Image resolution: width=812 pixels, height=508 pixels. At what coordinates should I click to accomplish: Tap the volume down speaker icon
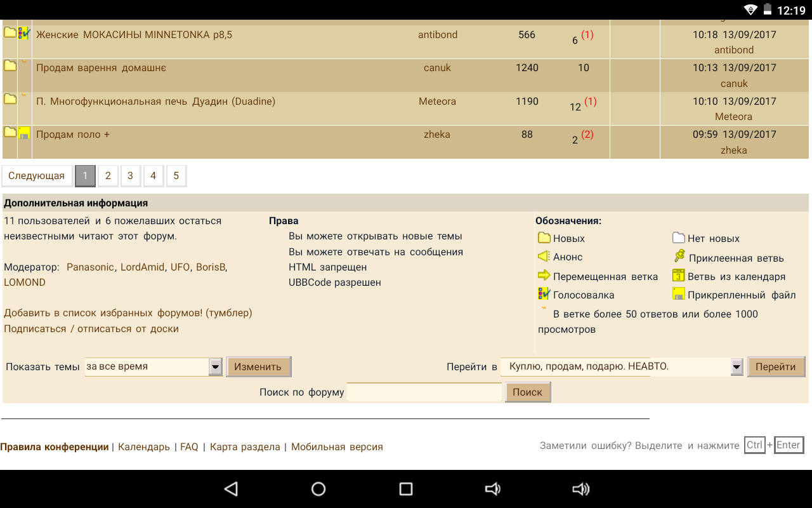click(492, 488)
